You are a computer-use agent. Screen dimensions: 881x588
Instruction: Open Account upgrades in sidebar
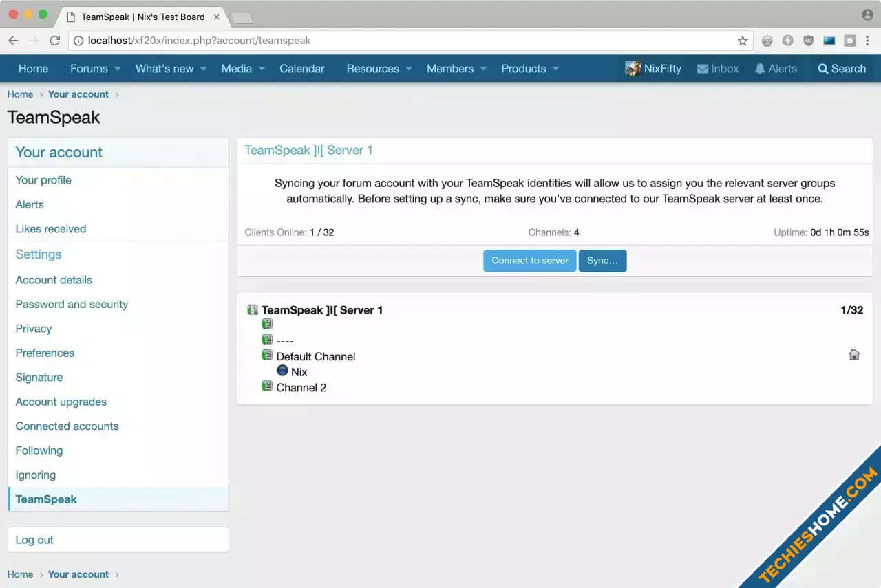click(x=118, y=402)
